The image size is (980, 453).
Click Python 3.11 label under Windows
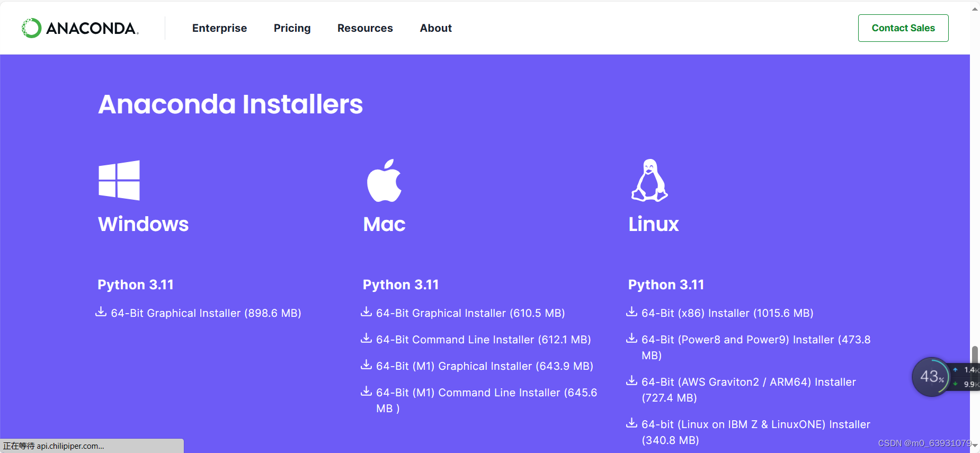click(x=136, y=285)
